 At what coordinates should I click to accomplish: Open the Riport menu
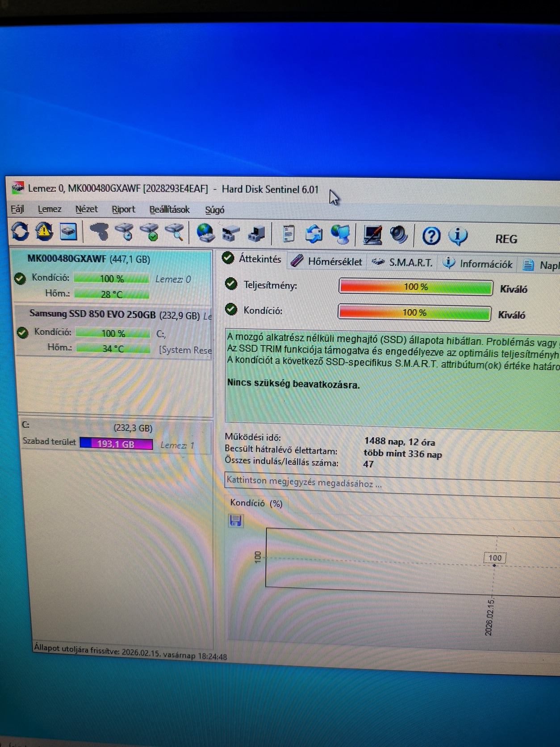point(123,210)
